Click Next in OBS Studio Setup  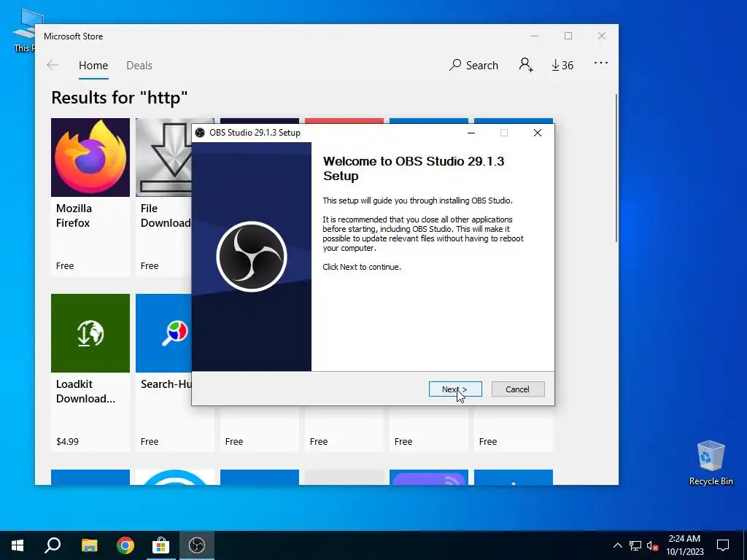click(455, 389)
